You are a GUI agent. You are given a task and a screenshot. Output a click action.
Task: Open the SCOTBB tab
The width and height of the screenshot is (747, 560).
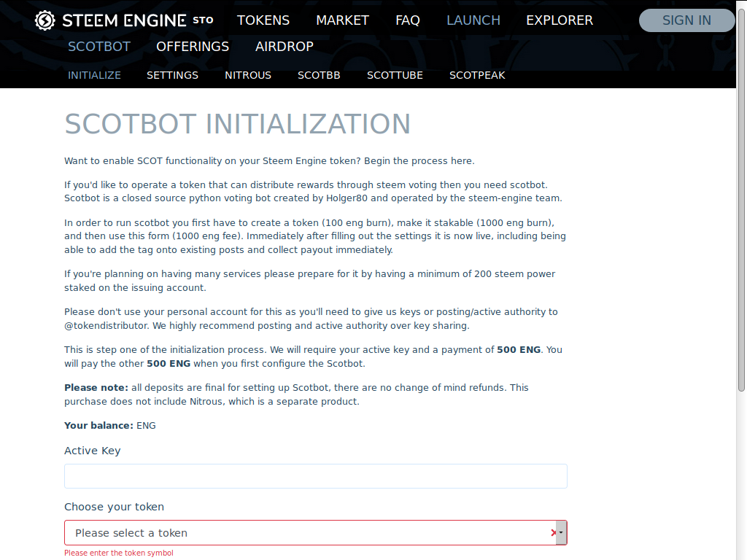(319, 75)
